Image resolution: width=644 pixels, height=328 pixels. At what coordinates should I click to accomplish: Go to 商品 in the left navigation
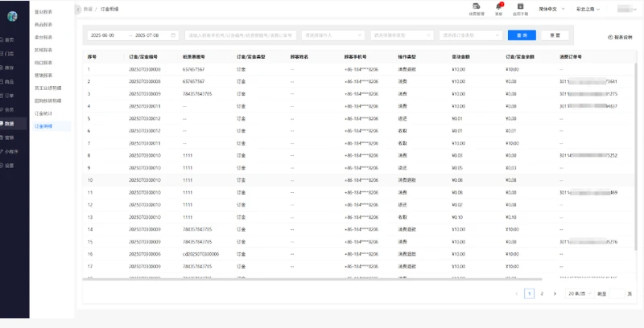[9, 81]
